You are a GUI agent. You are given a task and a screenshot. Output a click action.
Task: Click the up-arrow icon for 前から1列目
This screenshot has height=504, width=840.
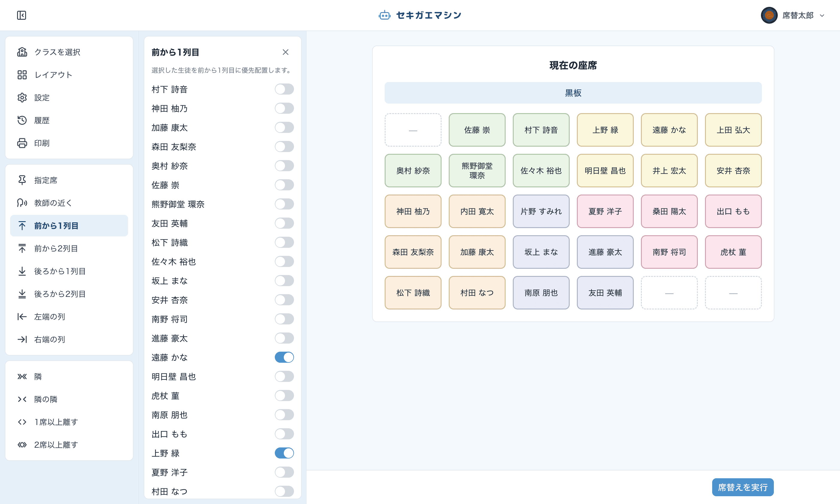coord(22,225)
